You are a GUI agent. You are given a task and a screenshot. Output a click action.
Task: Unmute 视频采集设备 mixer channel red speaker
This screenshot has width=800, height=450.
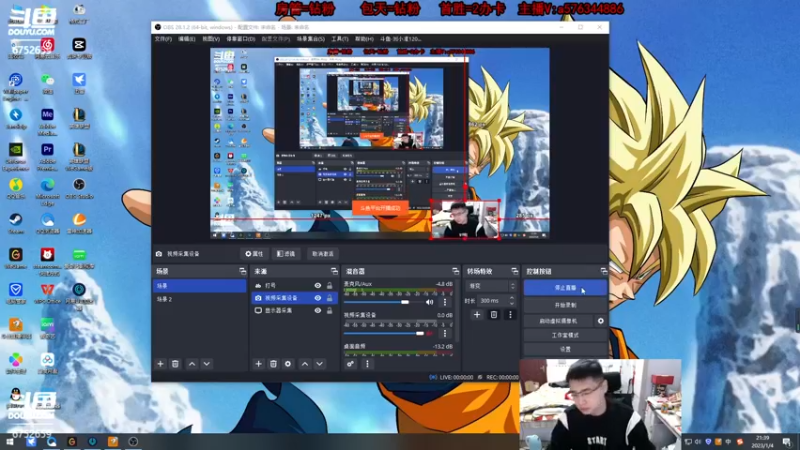(x=430, y=333)
